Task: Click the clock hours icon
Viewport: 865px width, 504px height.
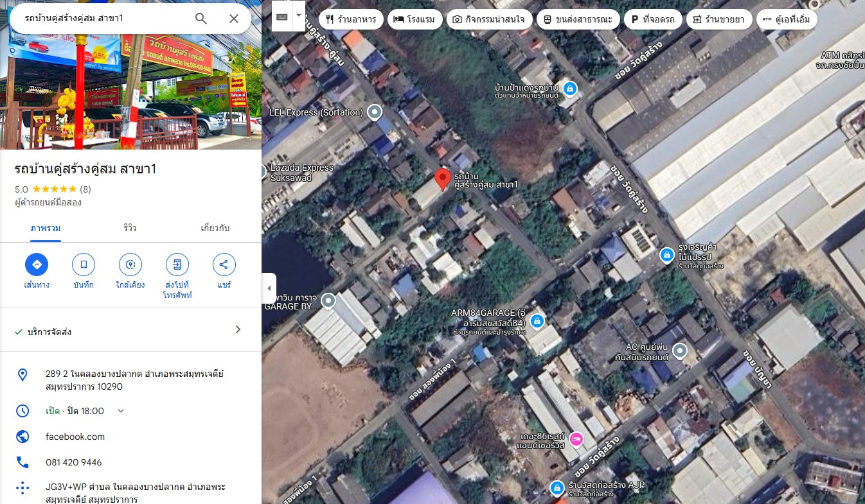Action: pyautogui.click(x=22, y=411)
